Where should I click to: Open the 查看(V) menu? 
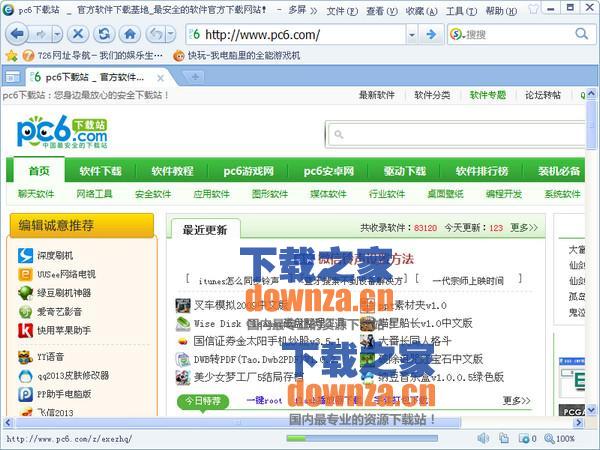click(x=382, y=11)
